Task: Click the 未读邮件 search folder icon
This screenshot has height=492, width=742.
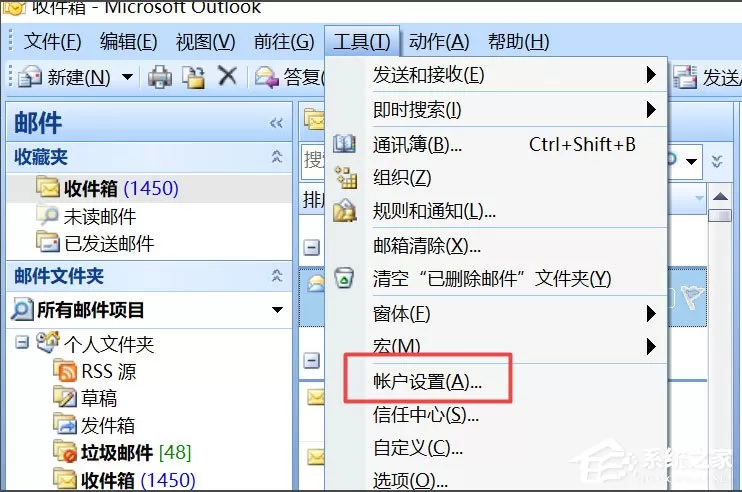Action: pyautogui.click(x=48, y=216)
